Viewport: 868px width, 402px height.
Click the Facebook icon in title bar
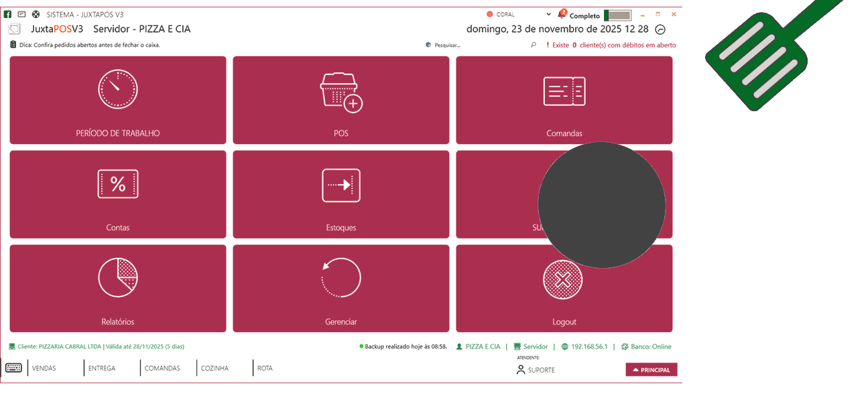click(8, 14)
